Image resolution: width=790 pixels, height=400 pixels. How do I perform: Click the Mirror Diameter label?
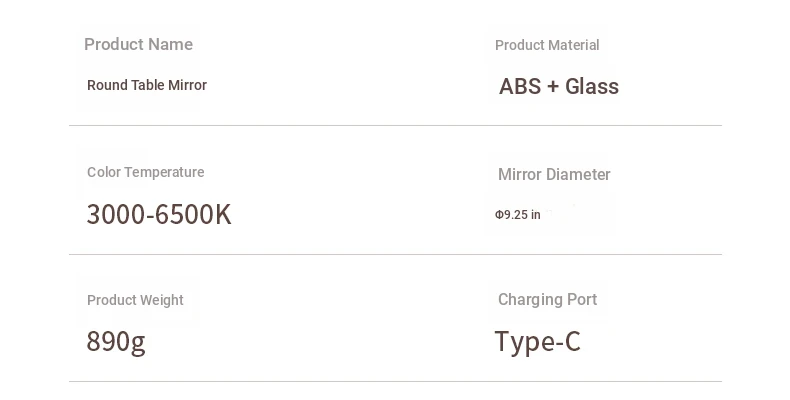pyautogui.click(x=554, y=175)
